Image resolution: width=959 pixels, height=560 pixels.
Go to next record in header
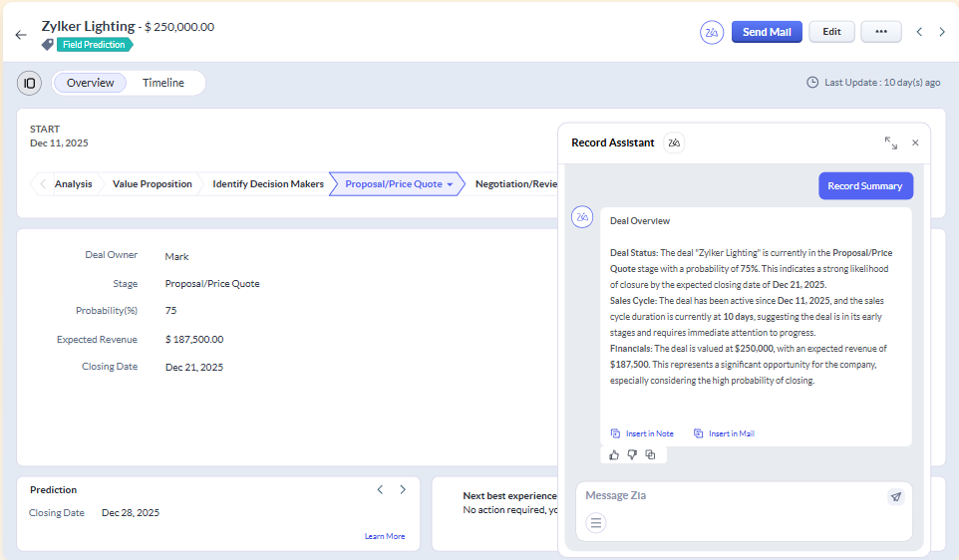(x=942, y=32)
